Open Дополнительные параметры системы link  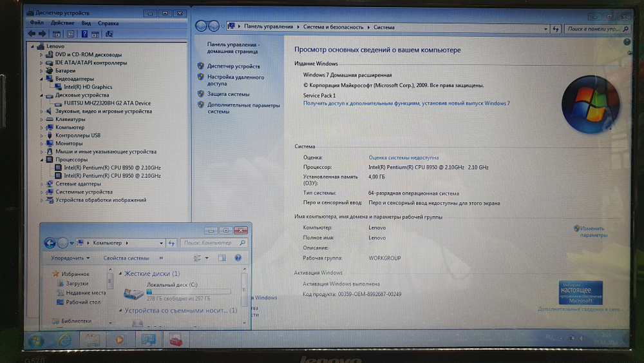(243, 108)
